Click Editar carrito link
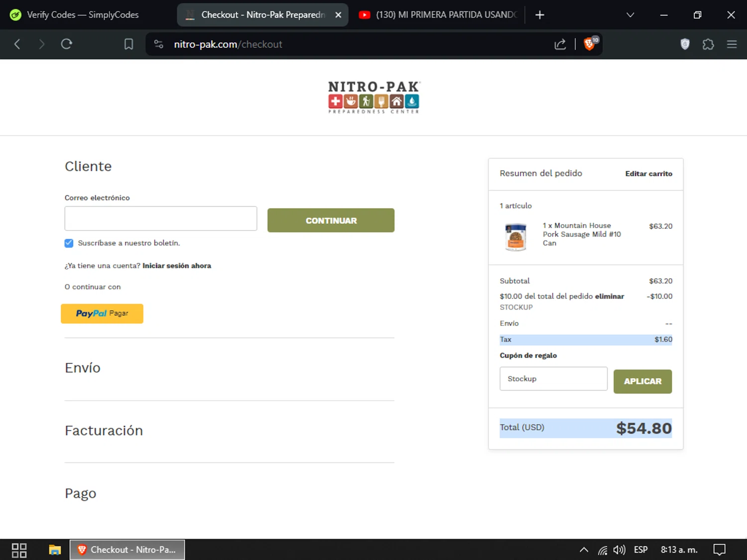The image size is (747, 560). coord(648,174)
